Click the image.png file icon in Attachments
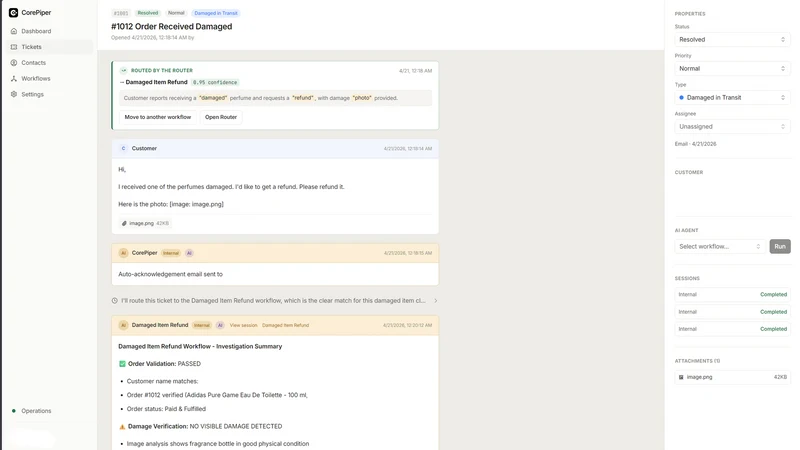The width and height of the screenshot is (800, 450). click(x=681, y=377)
